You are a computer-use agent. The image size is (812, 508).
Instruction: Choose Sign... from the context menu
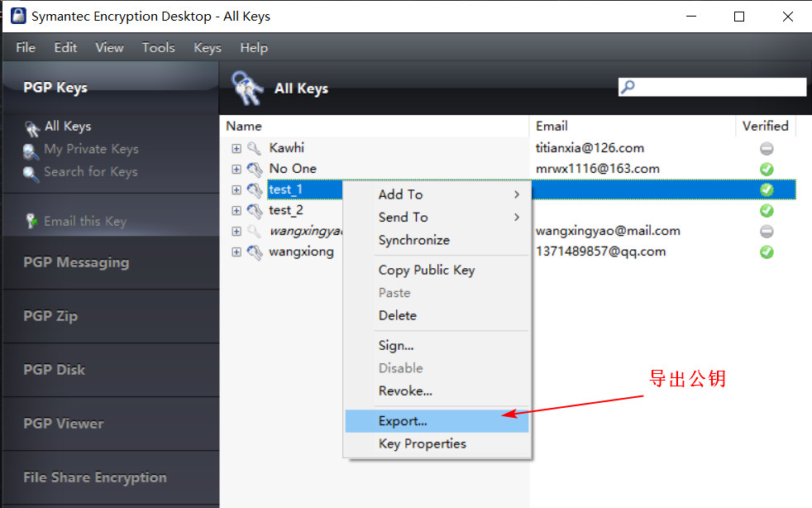[x=437, y=345]
